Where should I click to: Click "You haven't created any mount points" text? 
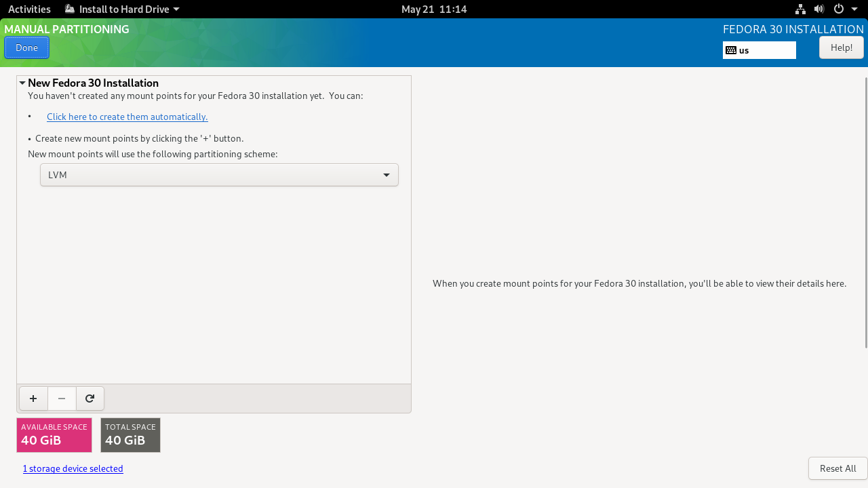click(x=195, y=96)
